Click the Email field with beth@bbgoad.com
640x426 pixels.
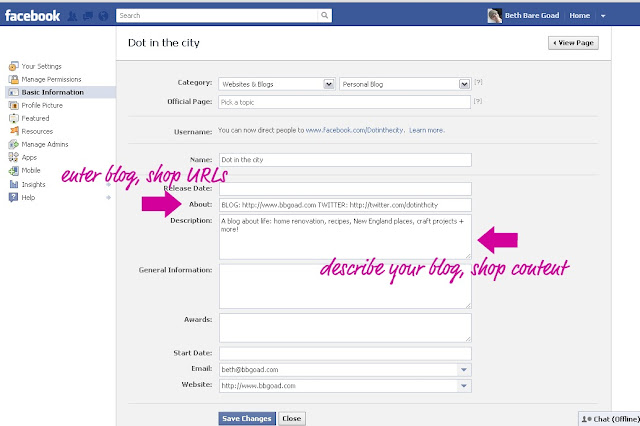point(339,370)
